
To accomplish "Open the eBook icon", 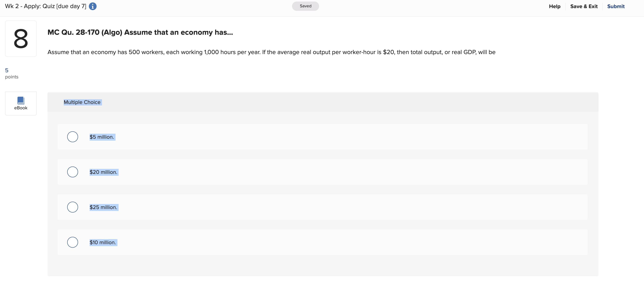I will (21, 103).
